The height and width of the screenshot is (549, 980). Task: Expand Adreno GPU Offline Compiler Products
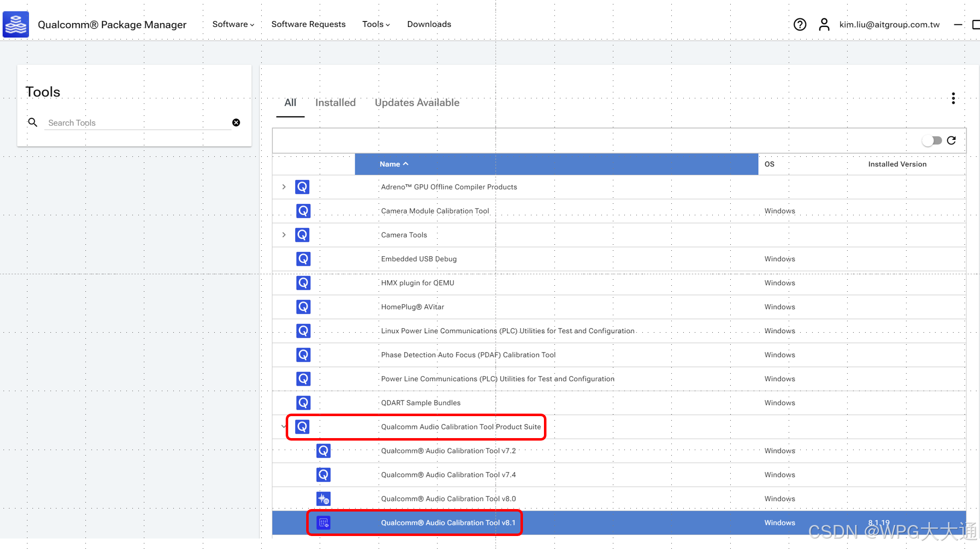[284, 187]
